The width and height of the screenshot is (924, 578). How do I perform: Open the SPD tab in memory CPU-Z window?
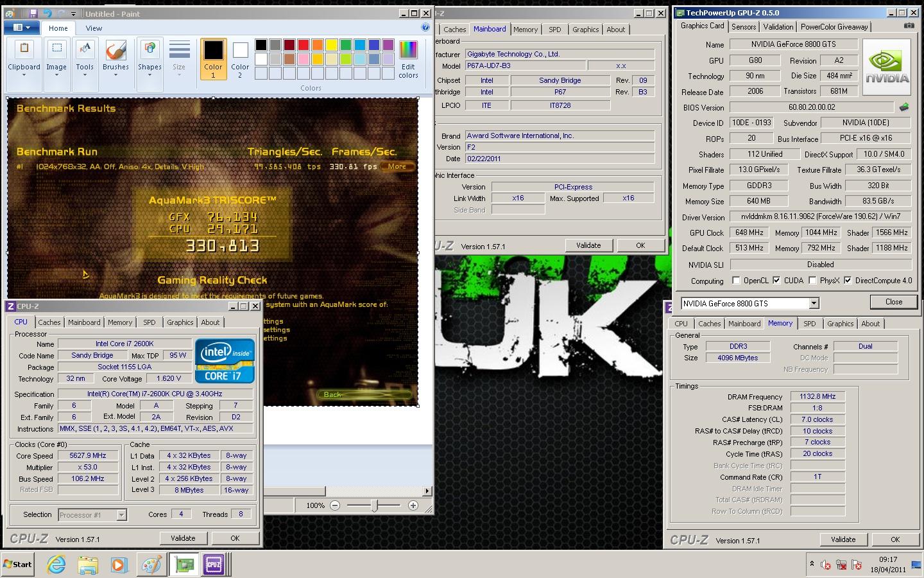[810, 324]
